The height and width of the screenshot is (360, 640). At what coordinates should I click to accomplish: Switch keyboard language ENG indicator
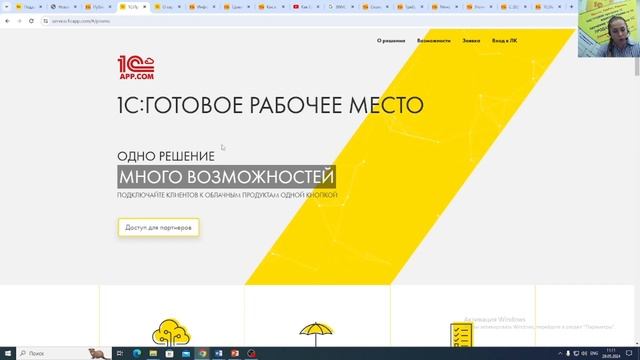(594, 353)
